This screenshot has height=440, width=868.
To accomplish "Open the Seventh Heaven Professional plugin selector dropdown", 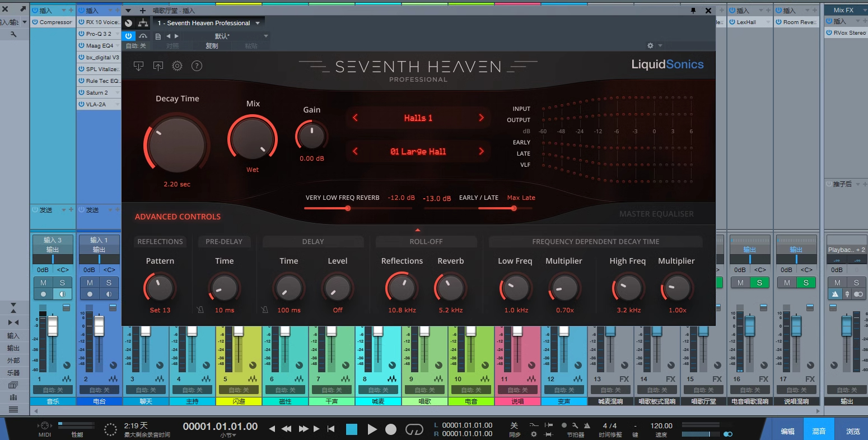I will click(x=208, y=23).
